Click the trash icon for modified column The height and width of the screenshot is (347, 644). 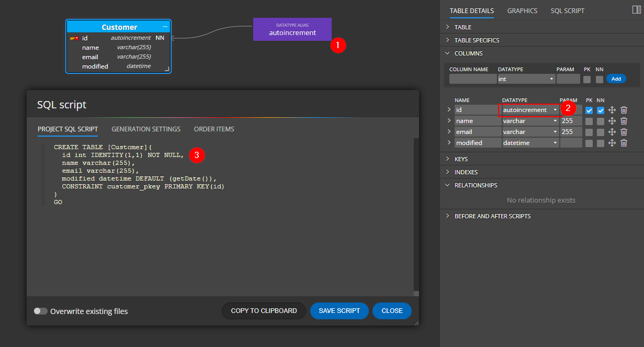click(x=624, y=143)
